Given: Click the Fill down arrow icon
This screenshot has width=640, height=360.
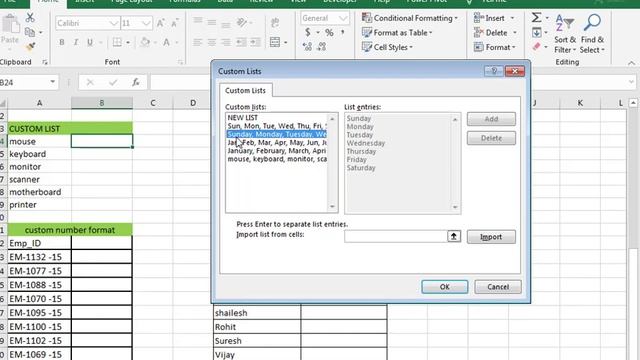Looking at the screenshot, I should coord(536,32).
